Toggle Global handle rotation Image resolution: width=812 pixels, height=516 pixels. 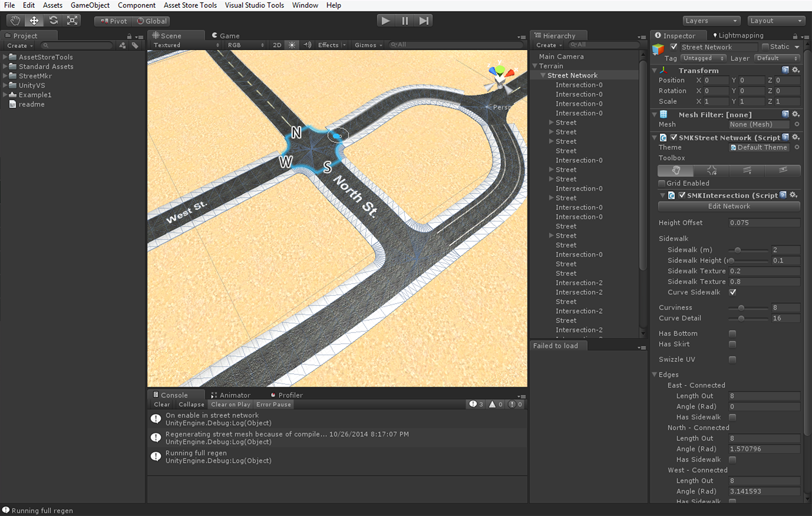click(x=151, y=21)
